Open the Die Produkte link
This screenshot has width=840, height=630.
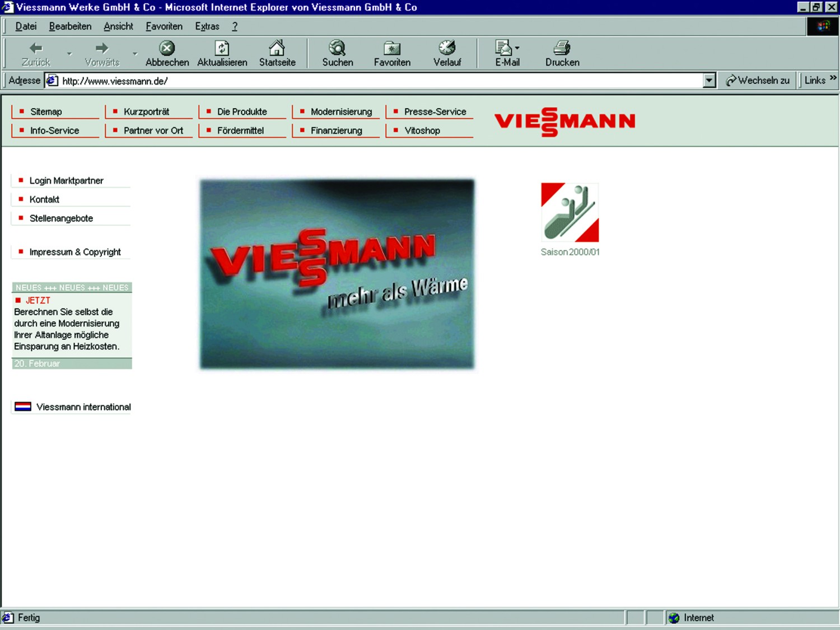[242, 111]
